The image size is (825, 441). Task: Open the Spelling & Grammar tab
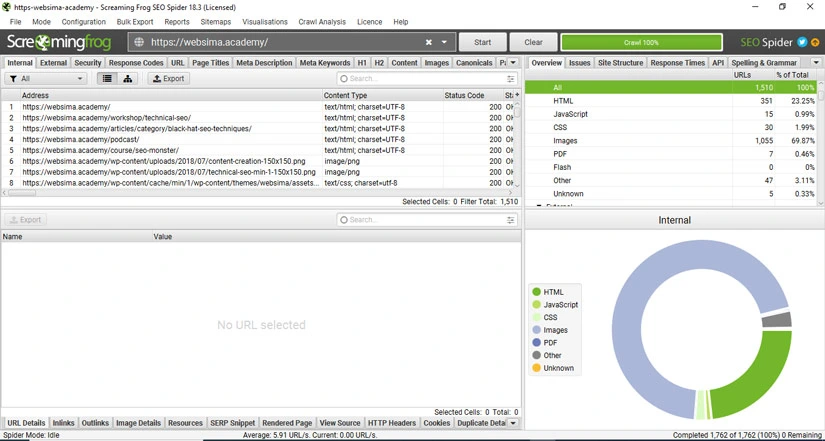[x=764, y=63]
